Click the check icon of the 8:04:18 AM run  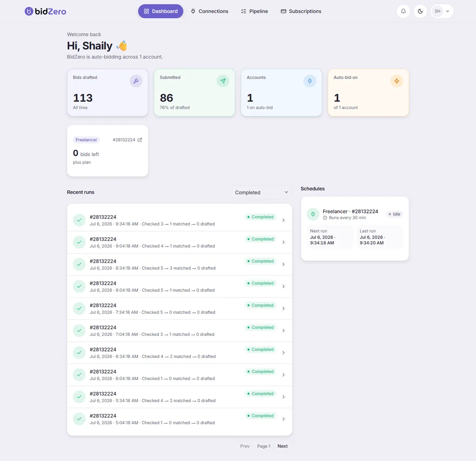(79, 287)
